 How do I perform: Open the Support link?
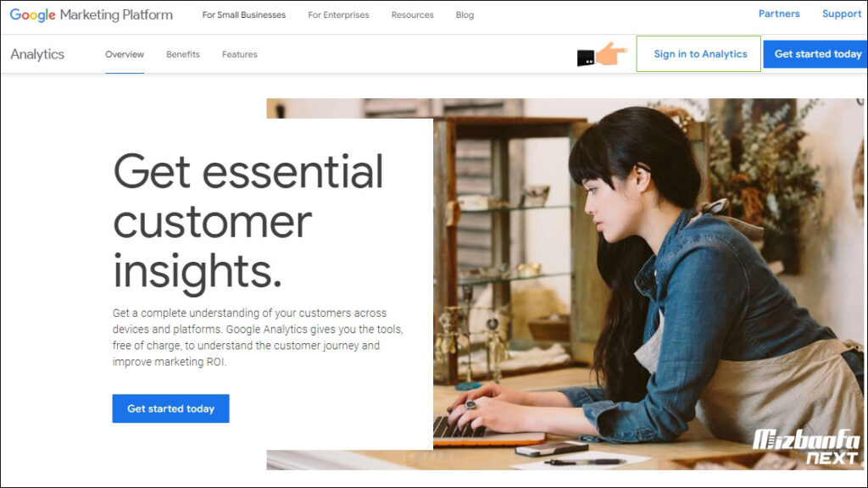(842, 14)
